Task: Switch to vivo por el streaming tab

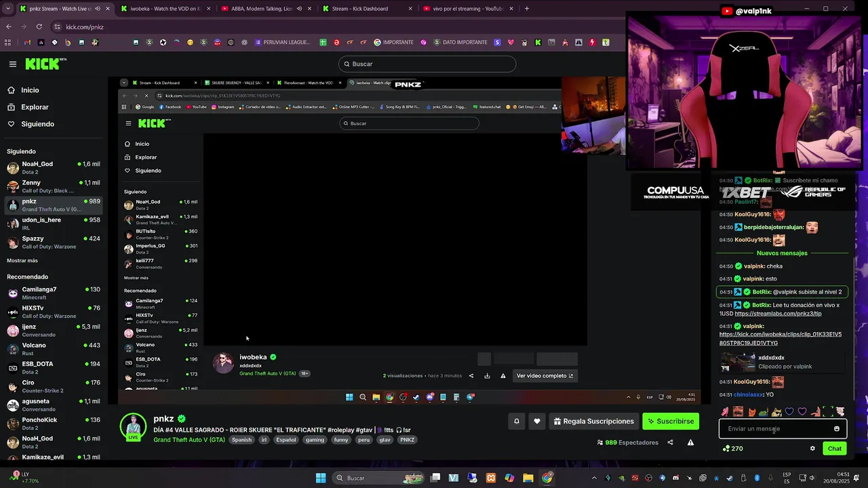Action: click(x=467, y=9)
